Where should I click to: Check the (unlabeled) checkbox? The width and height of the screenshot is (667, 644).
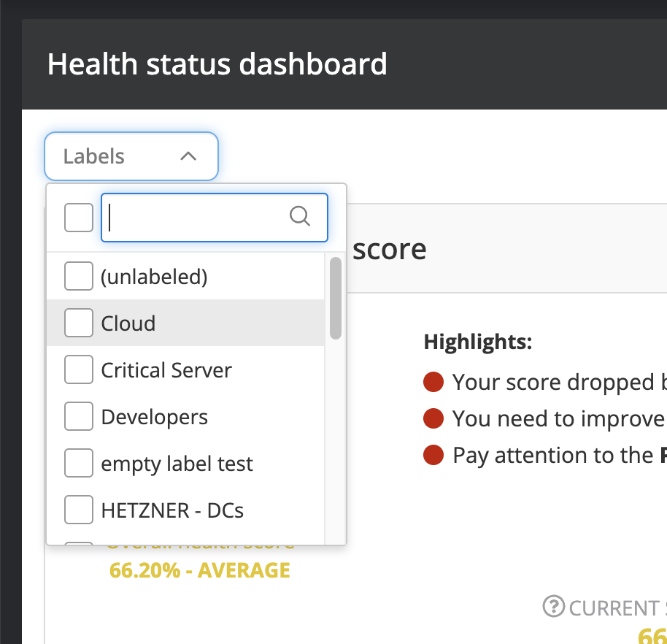(79, 277)
